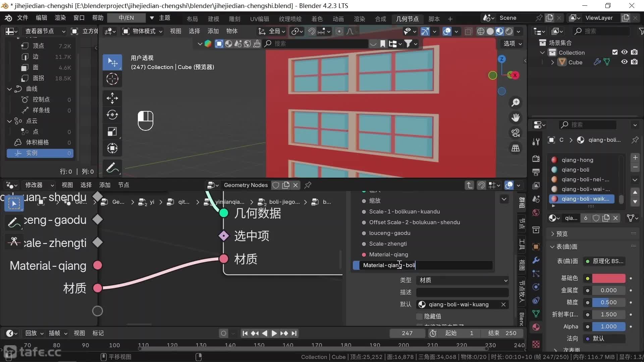The width and height of the screenshot is (644, 362).
Task: Enable the hide value checkbox
Action: (x=419, y=316)
